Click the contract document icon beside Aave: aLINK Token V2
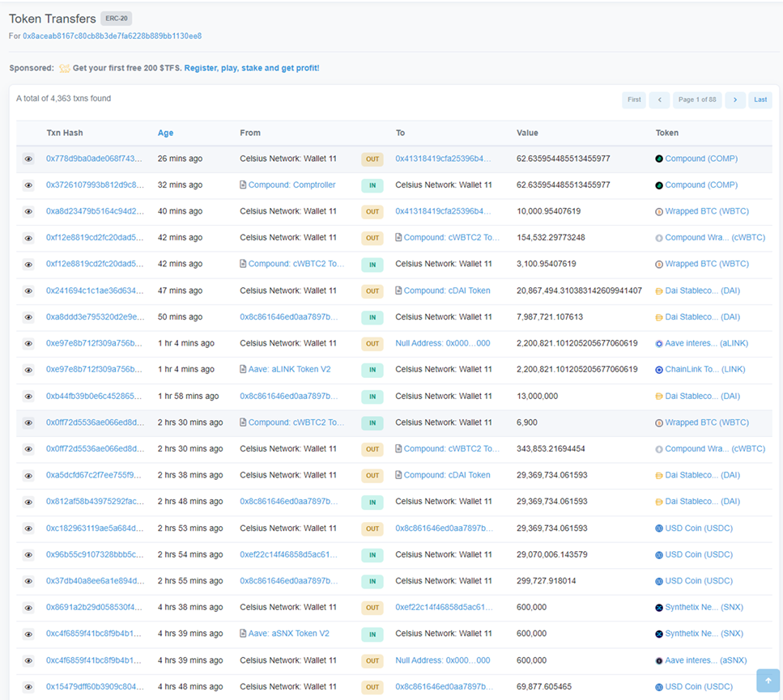The width and height of the screenshot is (783, 700). coord(243,369)
